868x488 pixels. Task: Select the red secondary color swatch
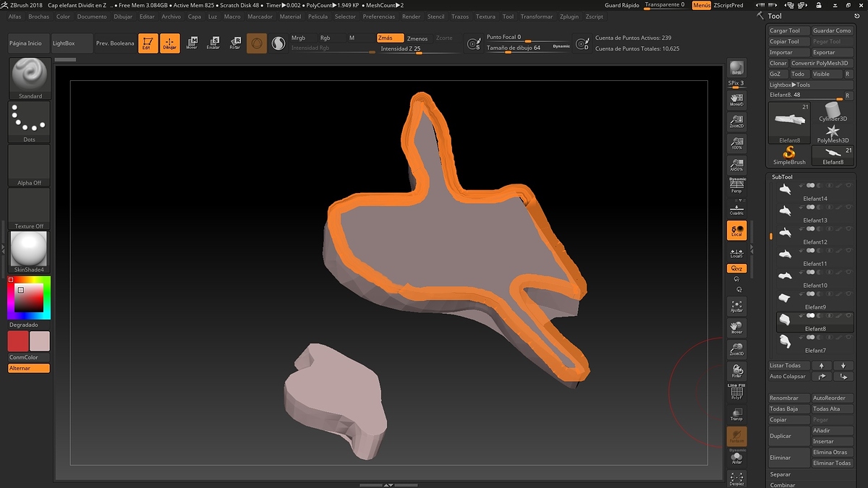tap(18, 341)
